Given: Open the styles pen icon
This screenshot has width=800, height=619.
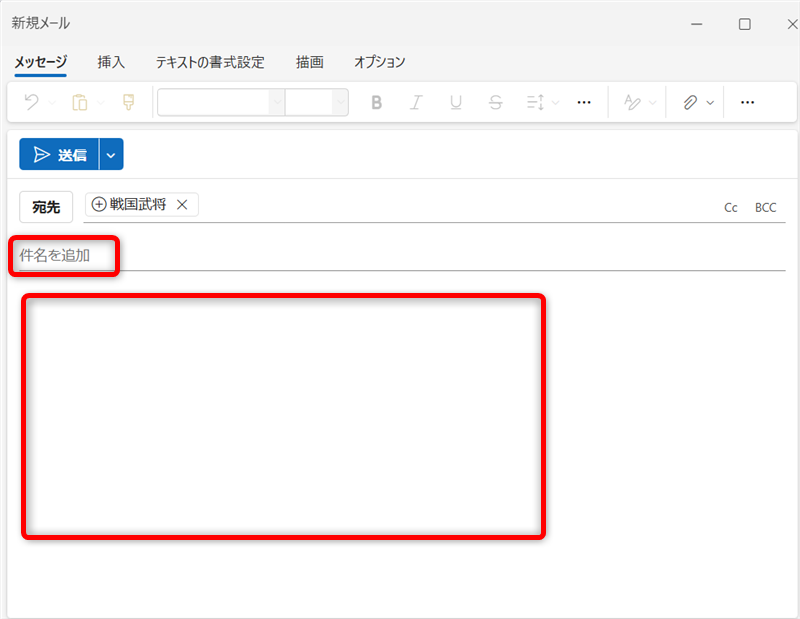Looking at the screenshot, I should [x=632, y=102].
